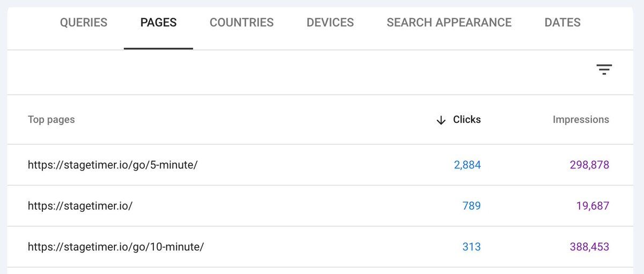Switch to the Queries tab
The image size is (644, 274).
coord(84,23)
